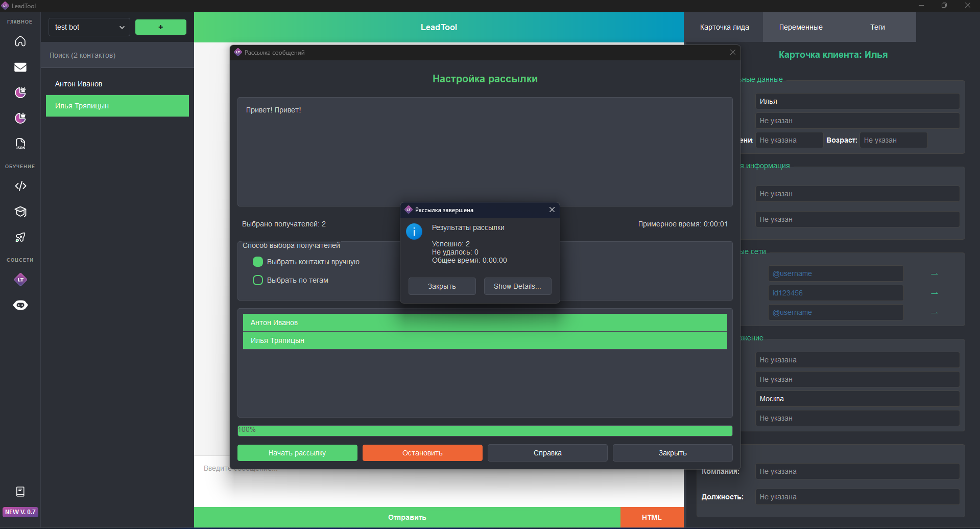Select contact Илья Тряпицын in sidebar list

(117, 106)
